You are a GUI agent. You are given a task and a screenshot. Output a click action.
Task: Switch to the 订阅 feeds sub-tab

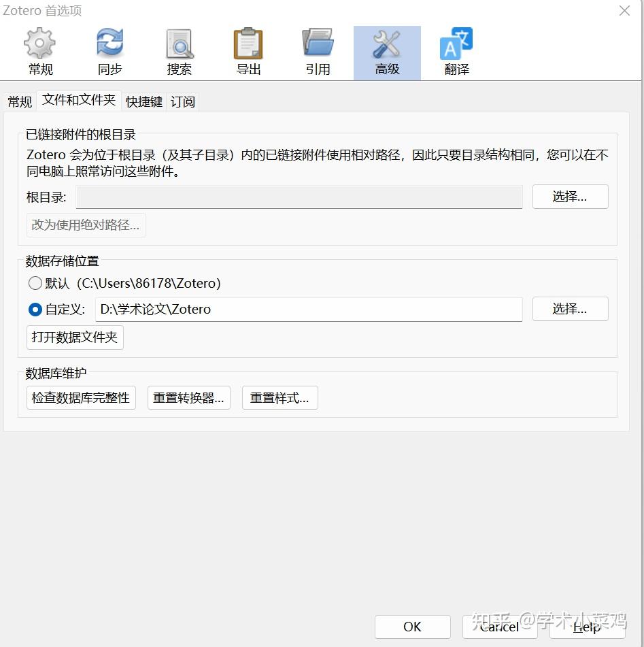(x=183, y=101)
